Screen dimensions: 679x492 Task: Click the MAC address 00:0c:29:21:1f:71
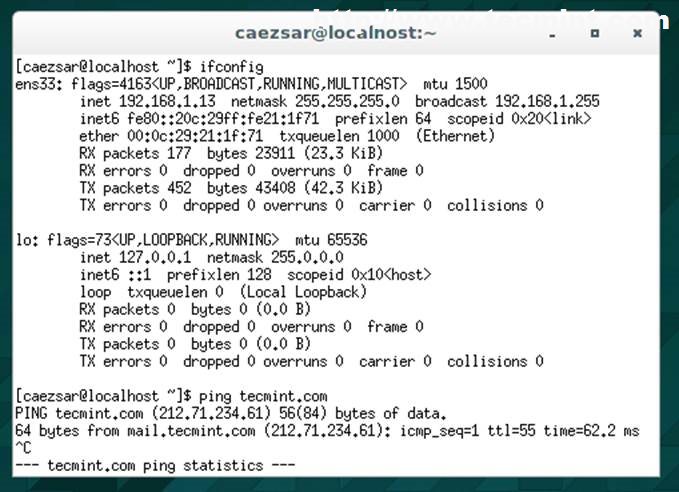195,136
